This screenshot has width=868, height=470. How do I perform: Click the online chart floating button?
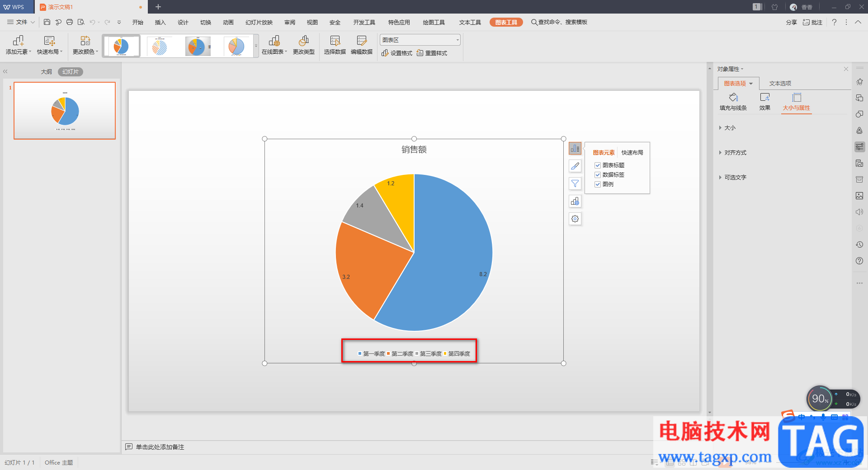pyautogui.click(x=575, y=201)
